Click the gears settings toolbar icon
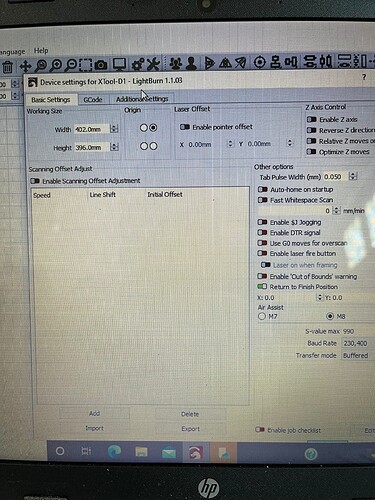375x500 pixels. click(x=138, y=64)
